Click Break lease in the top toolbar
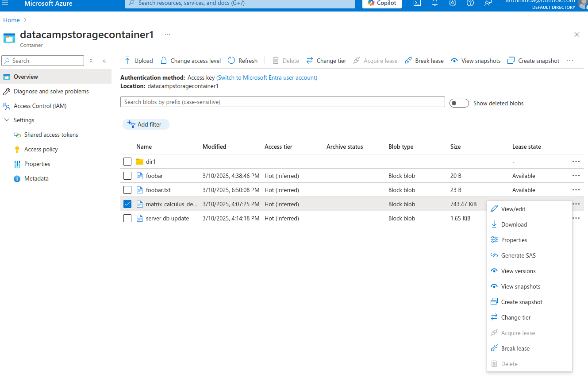588x378 pixels. pyautogui.click(x=424, y=61)
